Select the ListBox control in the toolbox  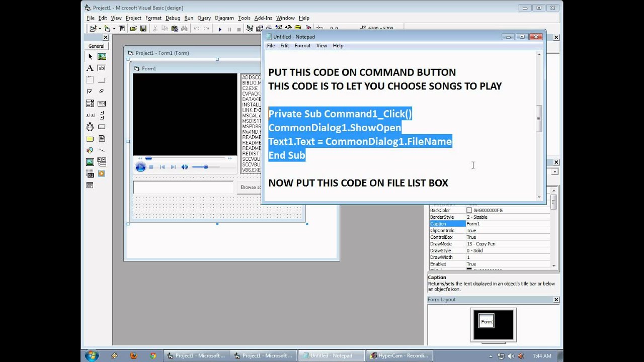102,104
